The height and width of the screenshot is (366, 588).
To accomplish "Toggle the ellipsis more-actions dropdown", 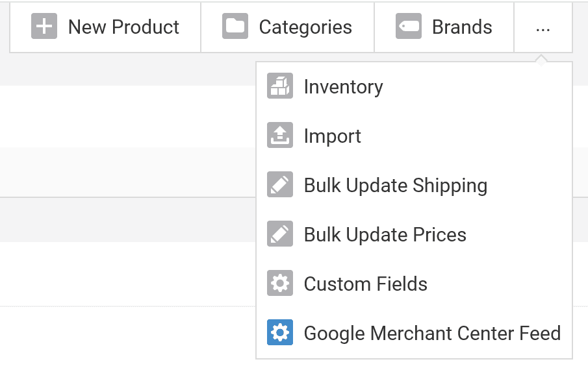I will tap(543, 28).
